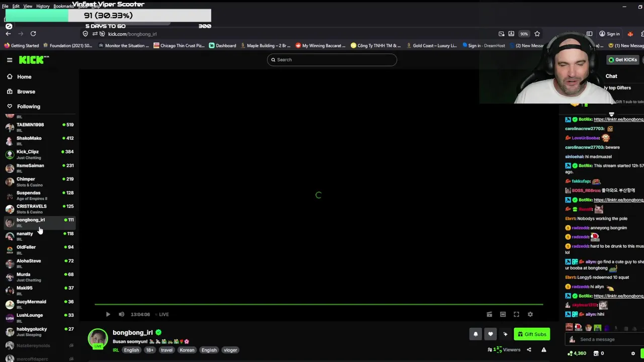The image size is (644, 362).
Task: Type in Send a message chat field
Action: click(604, 339)
